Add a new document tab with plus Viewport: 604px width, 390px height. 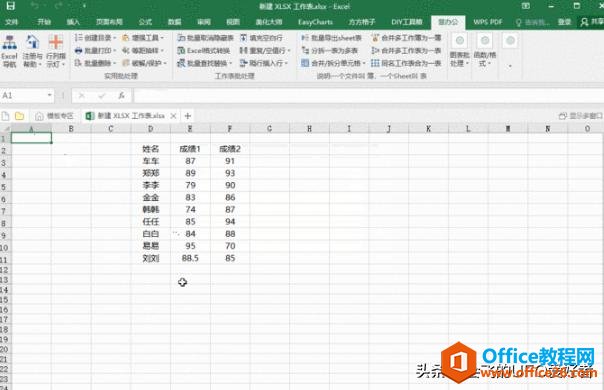coord(188,116)
